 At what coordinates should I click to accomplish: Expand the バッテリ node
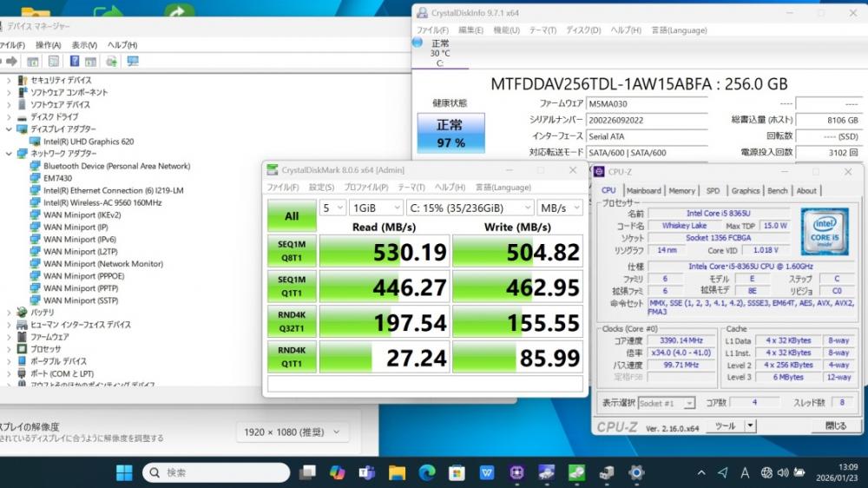point(9,313)
